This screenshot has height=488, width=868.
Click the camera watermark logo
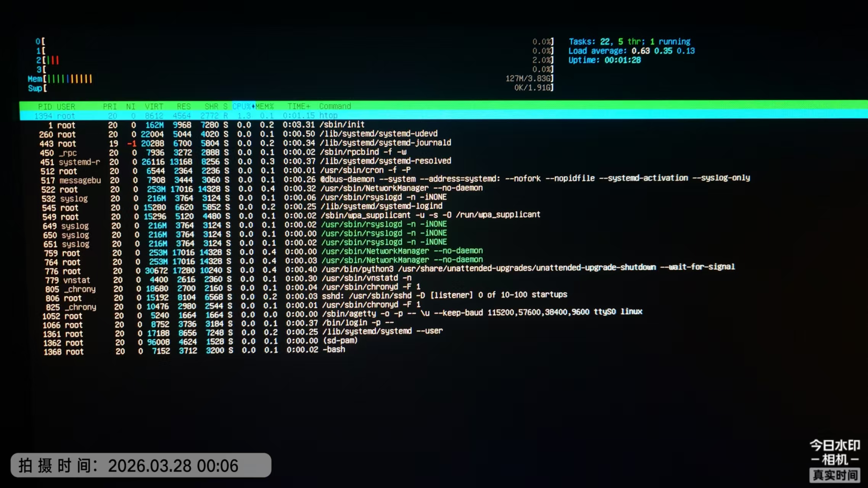(834, 461)
